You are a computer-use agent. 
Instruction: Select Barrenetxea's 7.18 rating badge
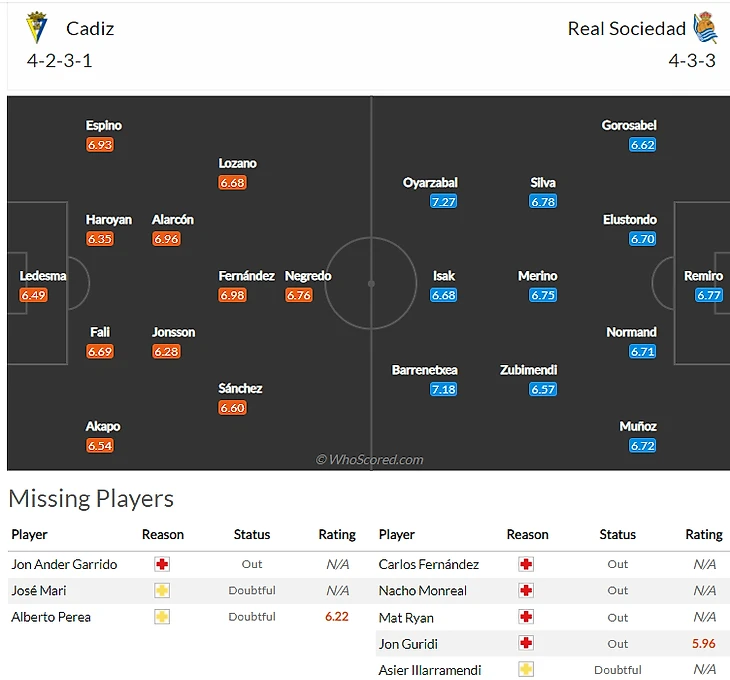(443, 389)
